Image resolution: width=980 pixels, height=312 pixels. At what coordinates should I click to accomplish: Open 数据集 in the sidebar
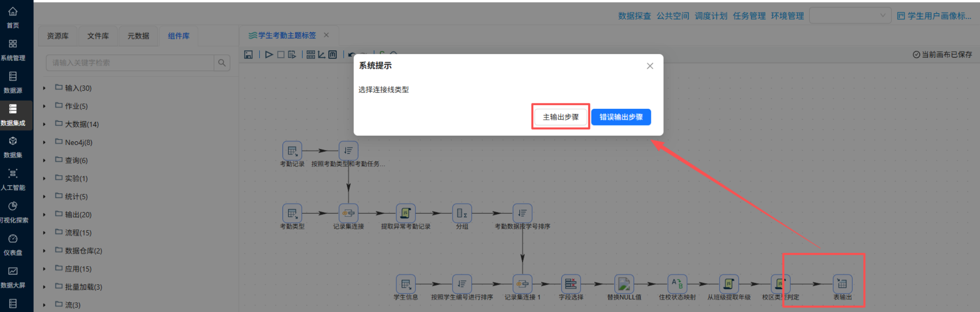coord(13,147)
